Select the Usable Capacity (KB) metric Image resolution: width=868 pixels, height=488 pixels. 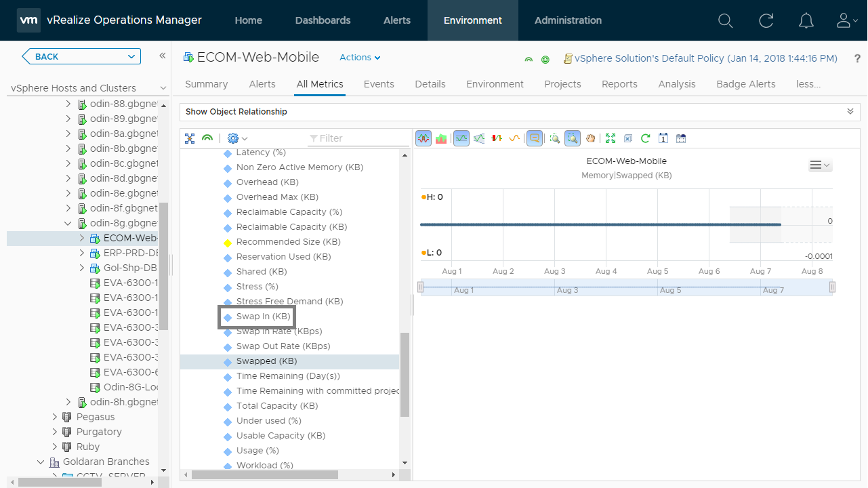(x=281, y=436)
